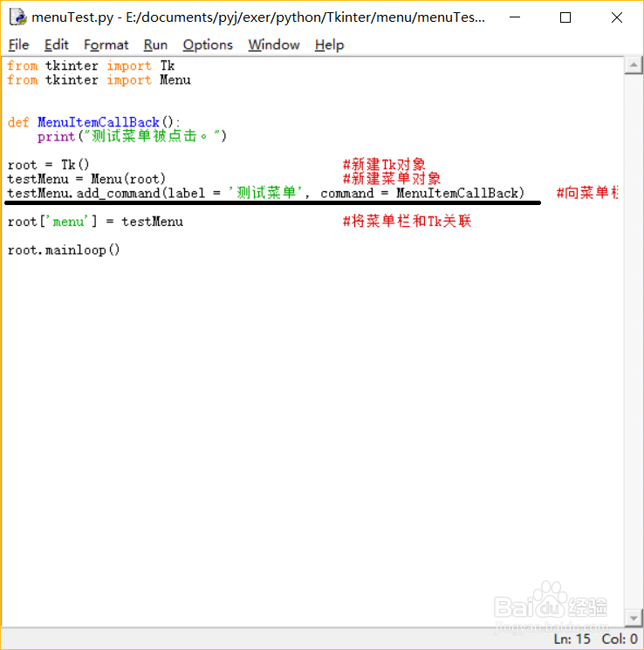Click the first import Tk line
The height and width of the screenshot is (650, 644).
(91, 66)
